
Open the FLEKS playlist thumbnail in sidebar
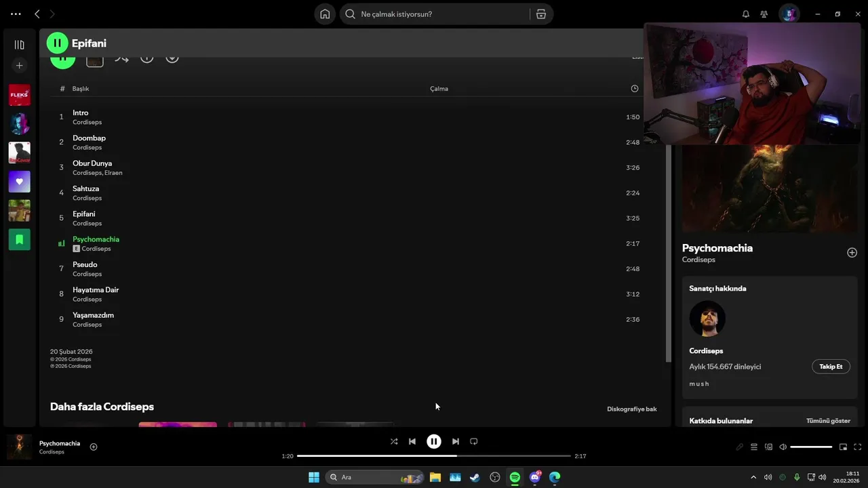[x=20, y=95]
